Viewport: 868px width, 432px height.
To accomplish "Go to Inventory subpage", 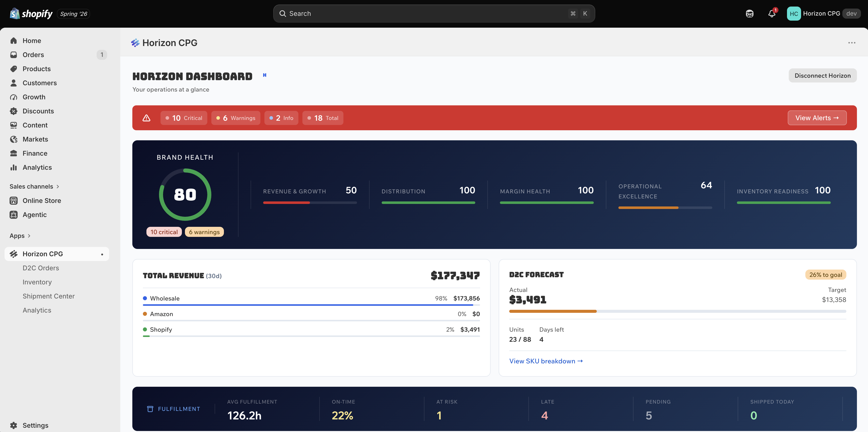I will [37, 282].
